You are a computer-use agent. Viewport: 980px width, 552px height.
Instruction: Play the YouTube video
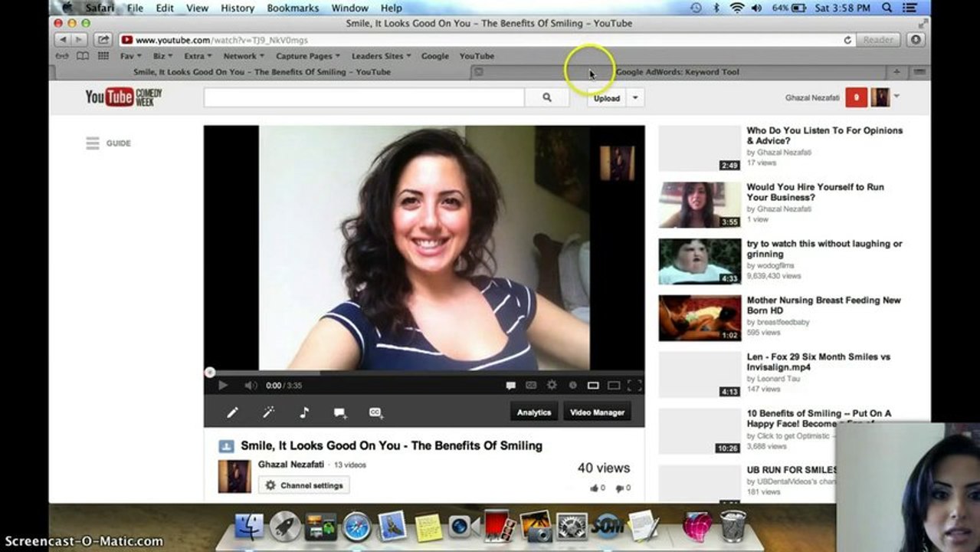pyautogui.click(x=223, y=386)
